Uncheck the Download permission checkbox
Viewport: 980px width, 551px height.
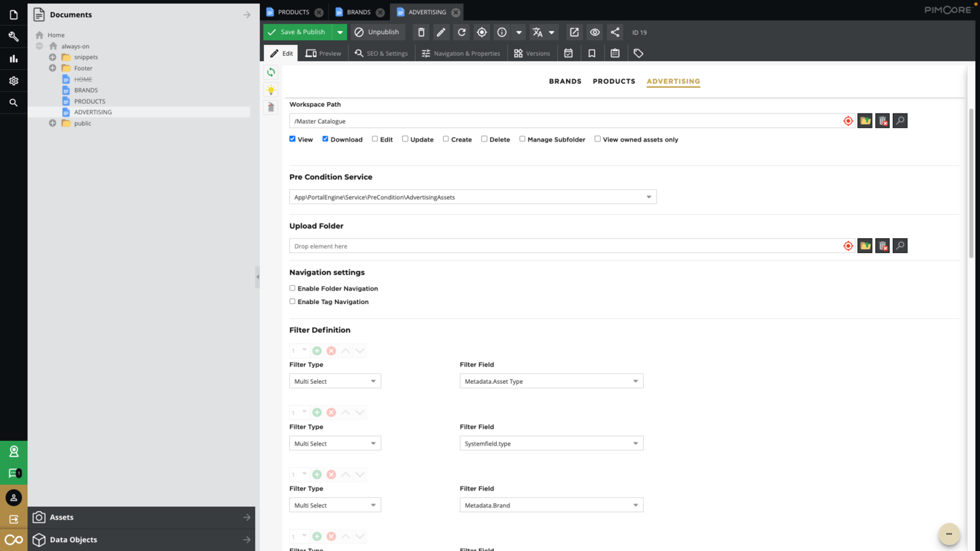click(x=325, y=139)
